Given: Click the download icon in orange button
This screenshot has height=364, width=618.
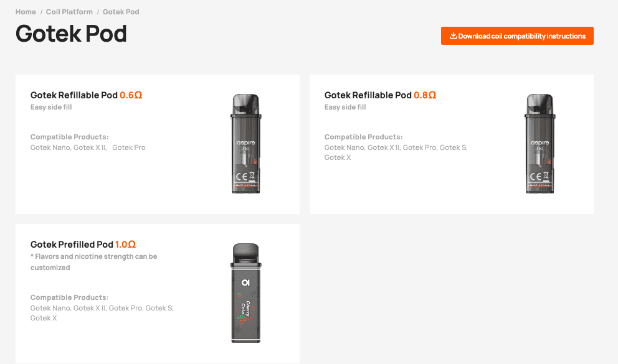Looking at the screenshot, I should pyautogui.click(x=454, y=36).
